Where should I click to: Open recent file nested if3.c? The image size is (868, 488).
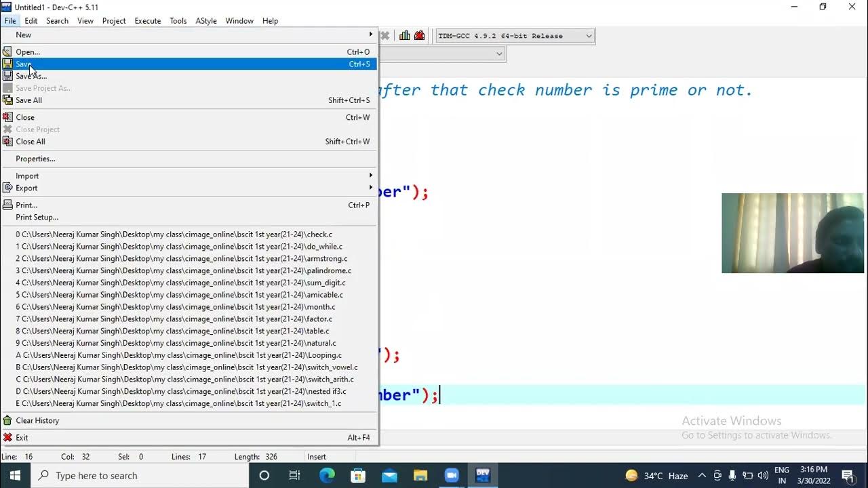(189, 391)
